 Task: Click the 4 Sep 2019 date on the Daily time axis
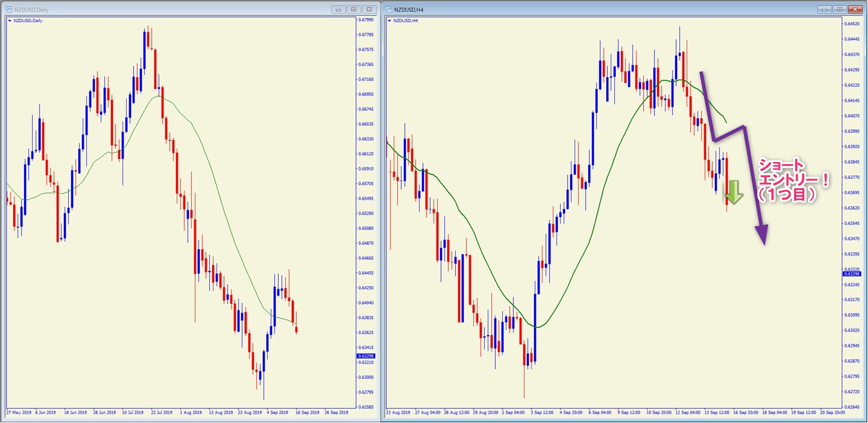click(x=278, y=412)
